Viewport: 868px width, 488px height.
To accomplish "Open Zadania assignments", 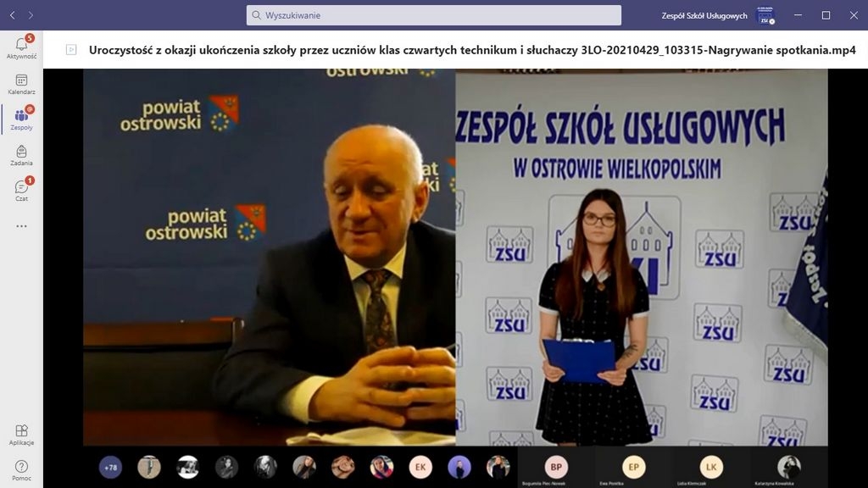I will point(21,156).
